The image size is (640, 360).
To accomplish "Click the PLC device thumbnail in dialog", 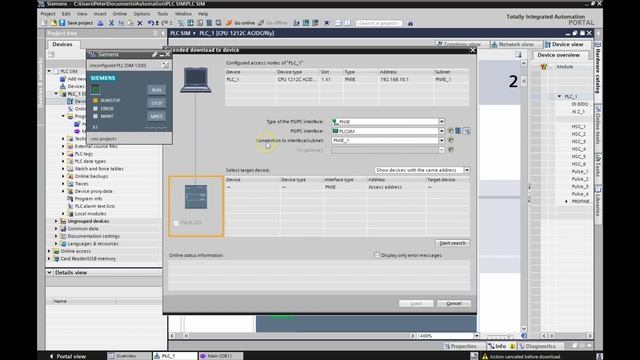I will click(x=196, y=197).
